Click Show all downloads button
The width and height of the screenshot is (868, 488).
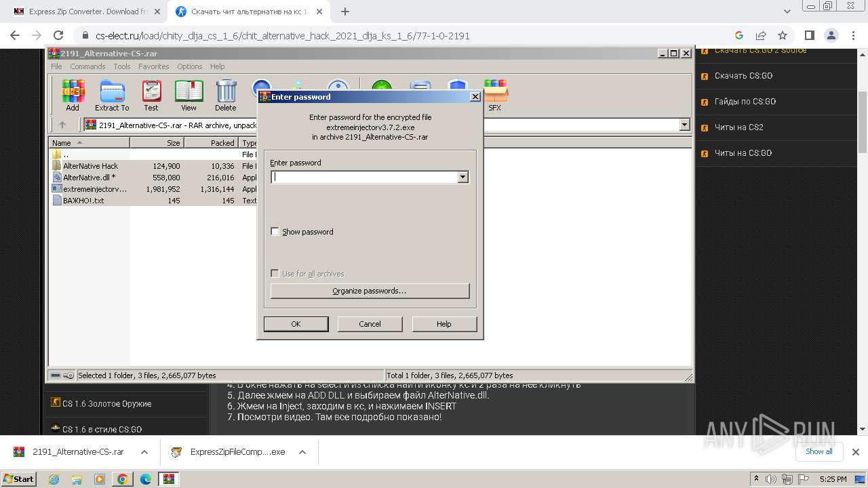click(x=819, y=451)
